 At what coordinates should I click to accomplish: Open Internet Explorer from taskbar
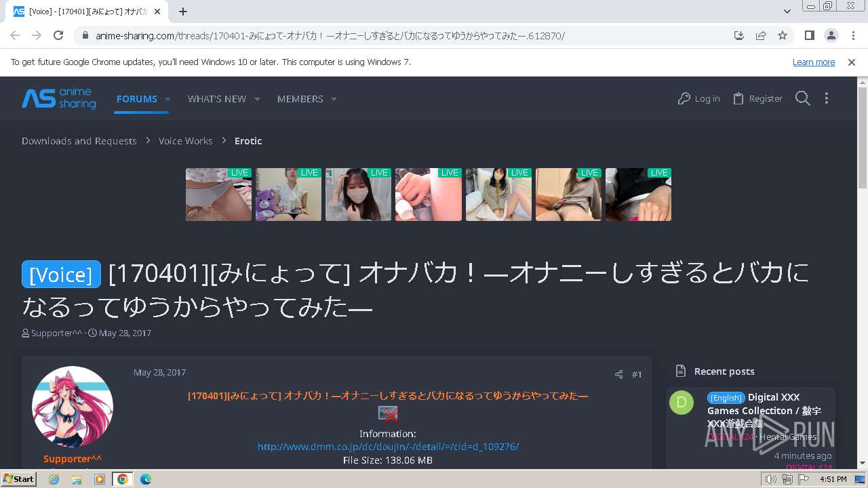(x=54, y=479)
